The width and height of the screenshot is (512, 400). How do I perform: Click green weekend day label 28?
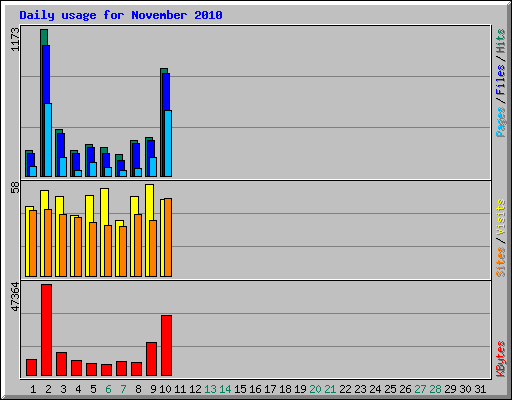pyautogui.click(x=435, y=389)
